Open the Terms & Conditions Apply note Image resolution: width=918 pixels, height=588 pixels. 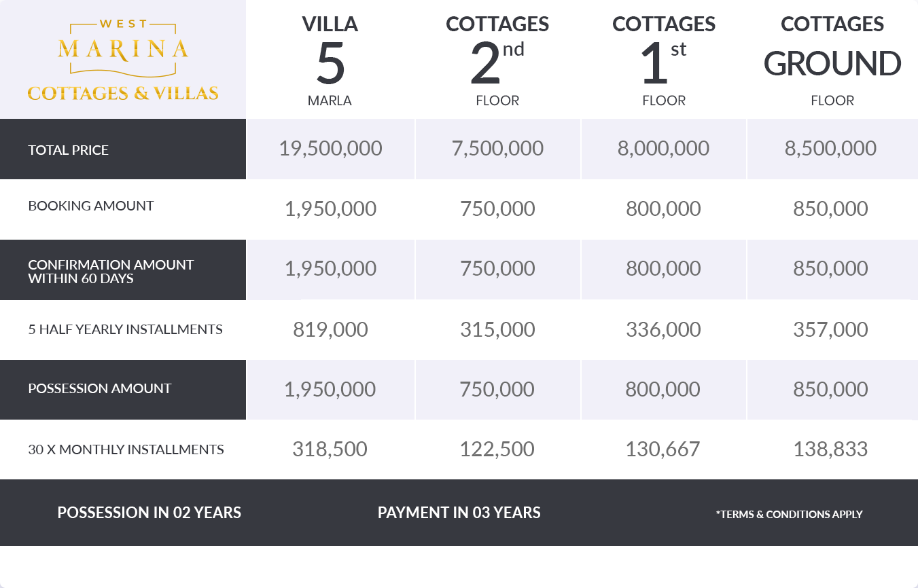pyautogui.click(x=789, y=514)
